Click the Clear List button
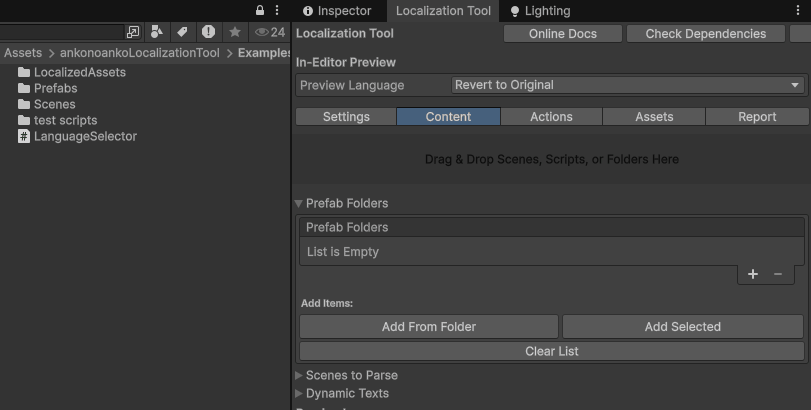Screen dimensions: 811x410 tap(552, 351)
